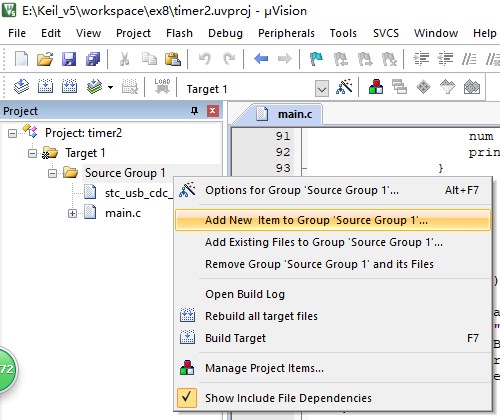Copy selection with the copy icon
This screenshot has width=500, height=420.
[x=149, y=59]
